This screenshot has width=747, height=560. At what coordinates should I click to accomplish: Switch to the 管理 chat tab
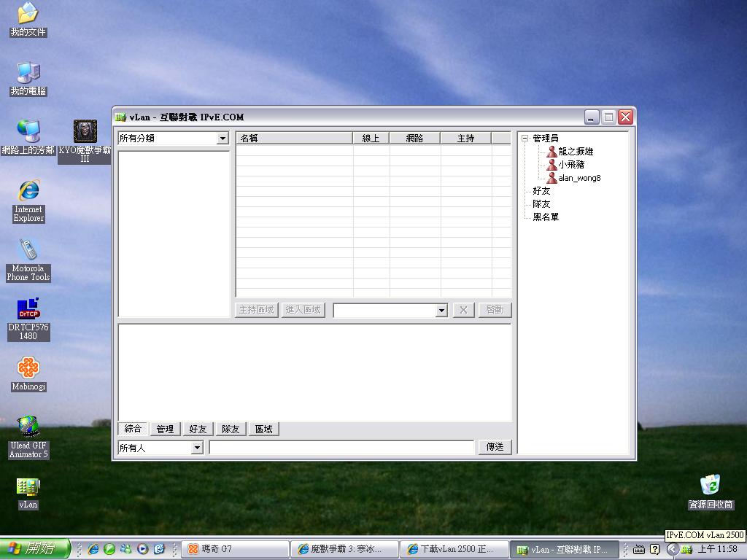[166, 429]
